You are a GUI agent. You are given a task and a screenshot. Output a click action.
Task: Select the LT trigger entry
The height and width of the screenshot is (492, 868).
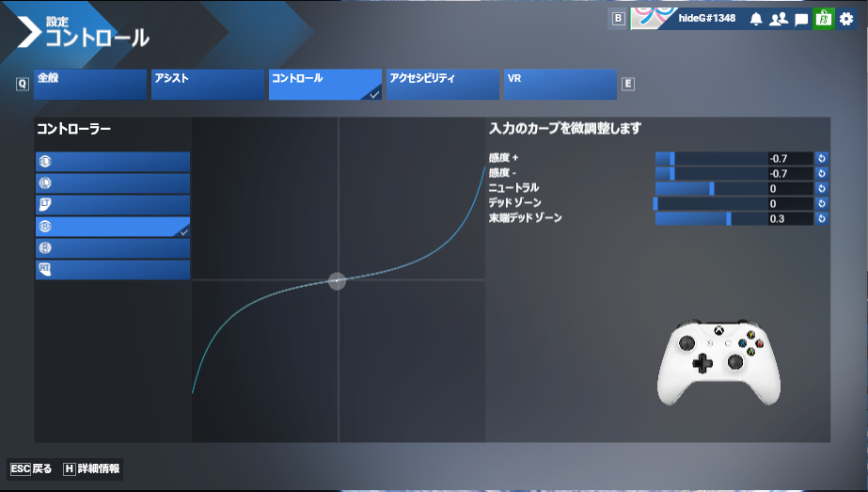click(x=113, y=205)
